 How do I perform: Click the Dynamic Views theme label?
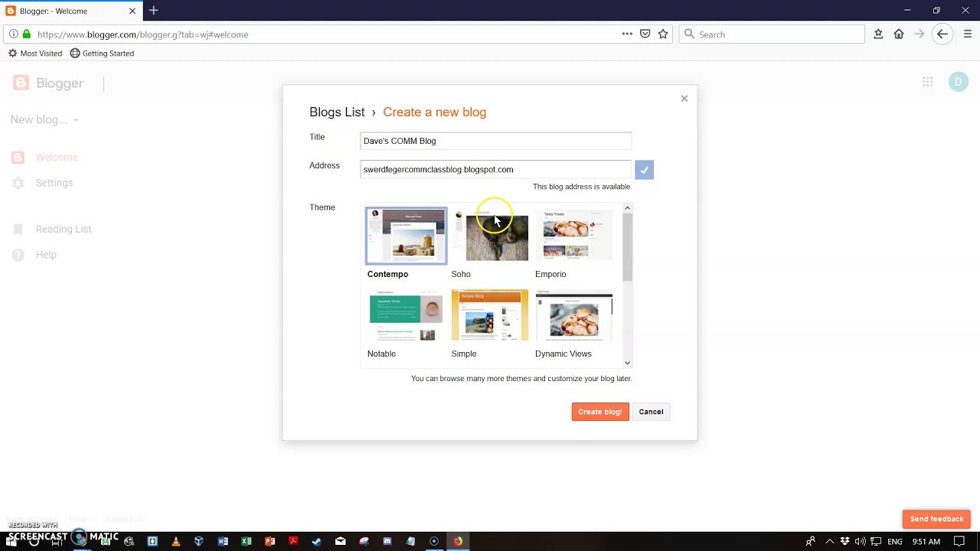(x=563, y=354)
